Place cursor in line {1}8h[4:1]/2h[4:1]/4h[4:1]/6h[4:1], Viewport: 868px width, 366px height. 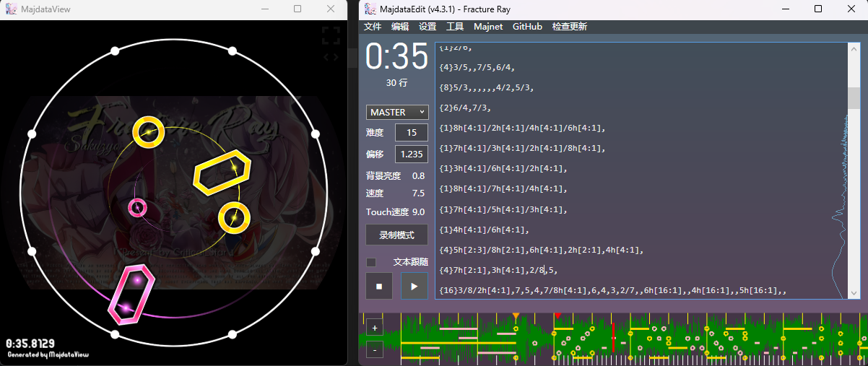tap(521, 128)
